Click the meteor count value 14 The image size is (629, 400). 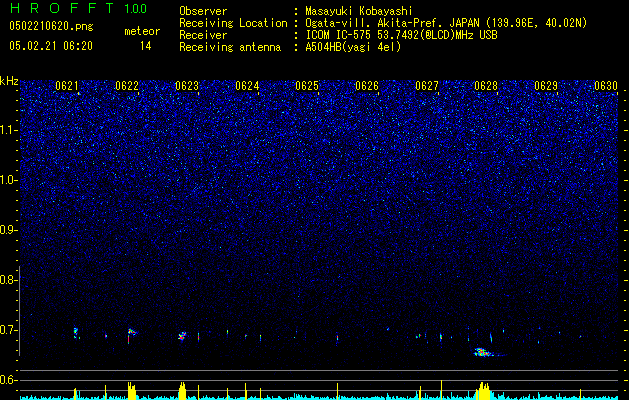tap(146, 46)
